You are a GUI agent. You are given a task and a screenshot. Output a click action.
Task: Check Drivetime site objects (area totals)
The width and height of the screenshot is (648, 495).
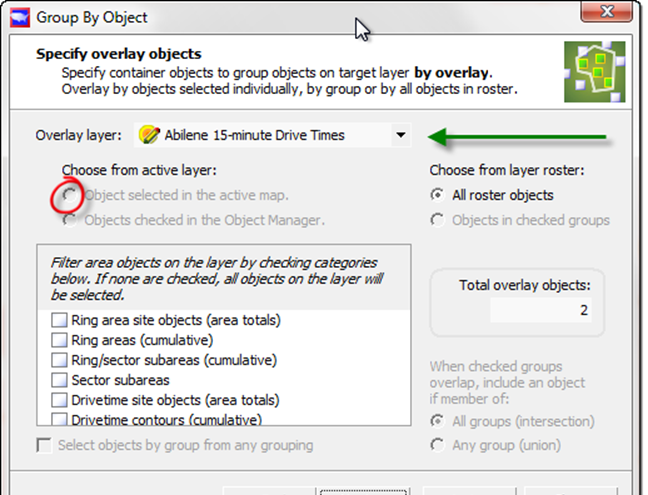[59, 401]
